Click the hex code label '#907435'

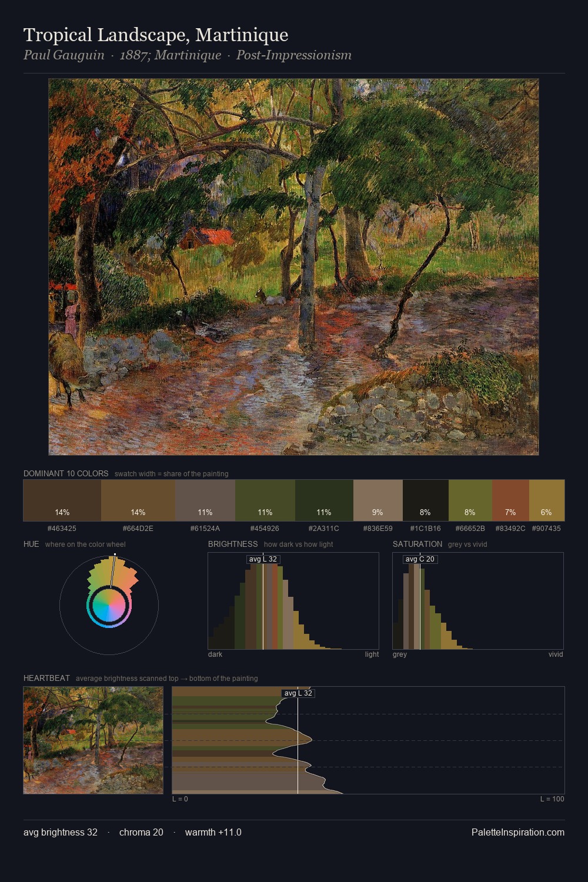point(546,529)
